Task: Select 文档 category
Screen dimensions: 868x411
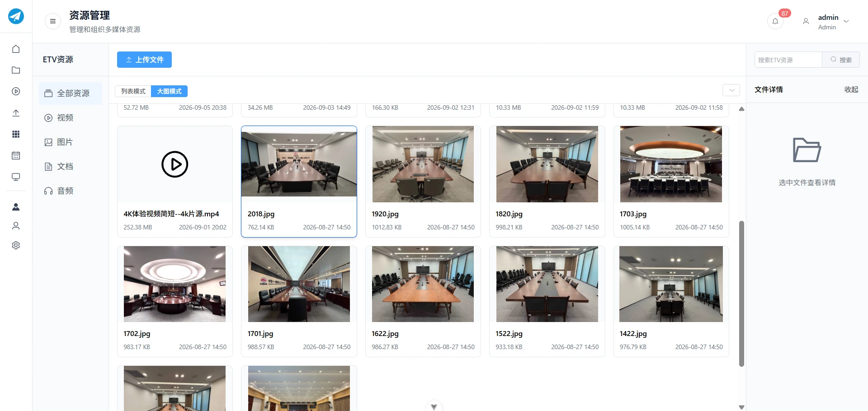Action: point(70,167)
